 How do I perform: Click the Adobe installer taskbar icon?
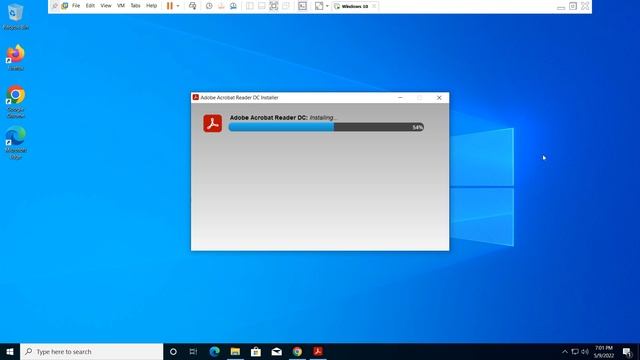(x=318, y=351)
